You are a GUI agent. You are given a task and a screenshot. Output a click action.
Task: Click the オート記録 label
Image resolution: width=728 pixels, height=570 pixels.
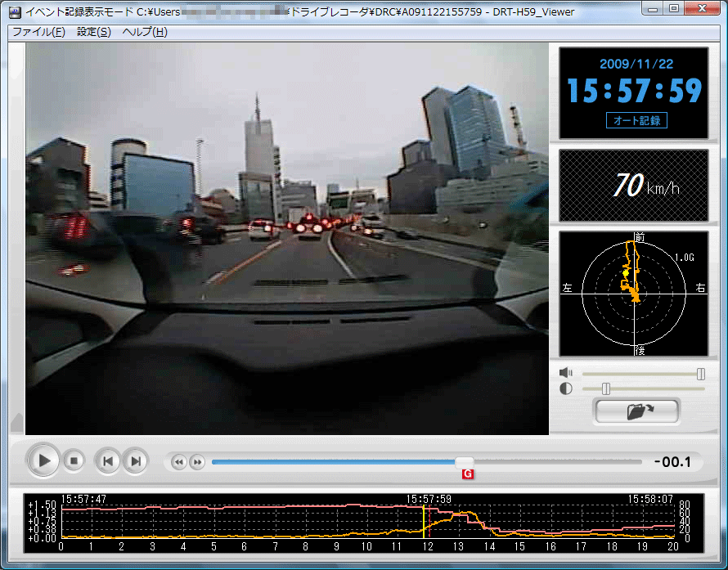pos(636,120)
